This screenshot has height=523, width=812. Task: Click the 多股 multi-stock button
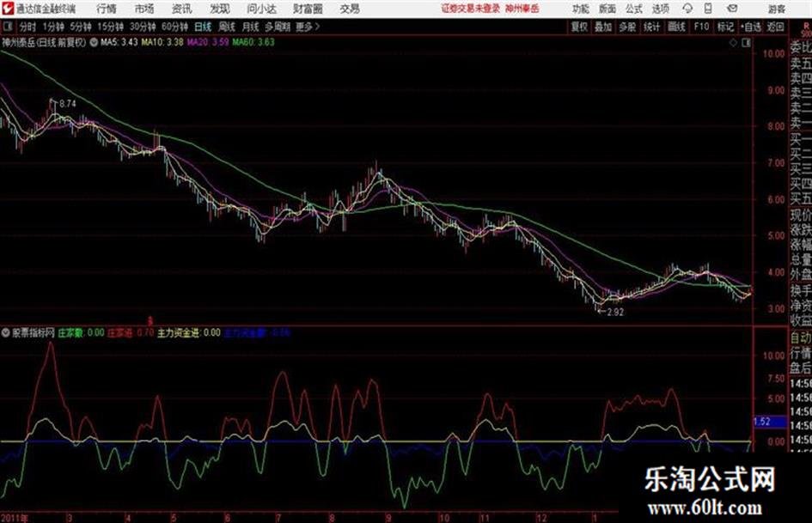(627, 27)
